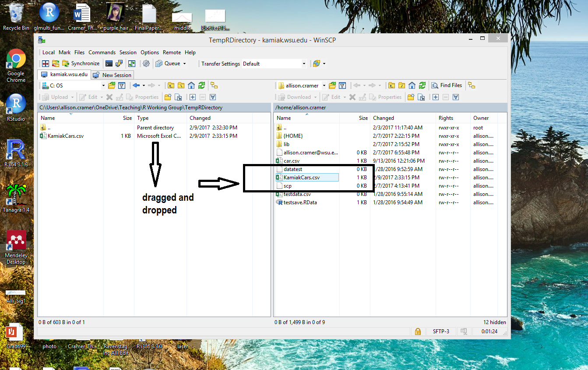588x370 pixels.
Task: Open the lib folder in remote panel
Action: (286, 144)
